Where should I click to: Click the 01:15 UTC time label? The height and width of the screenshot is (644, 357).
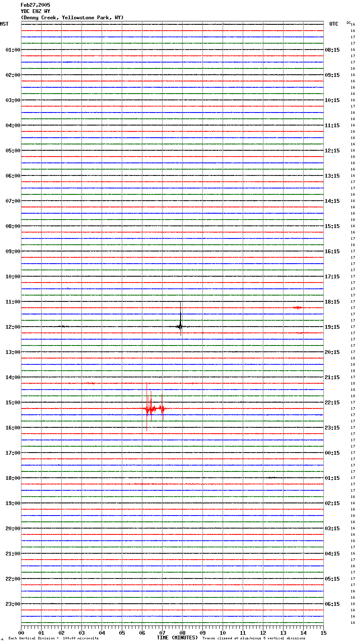(x=332, y=478)
